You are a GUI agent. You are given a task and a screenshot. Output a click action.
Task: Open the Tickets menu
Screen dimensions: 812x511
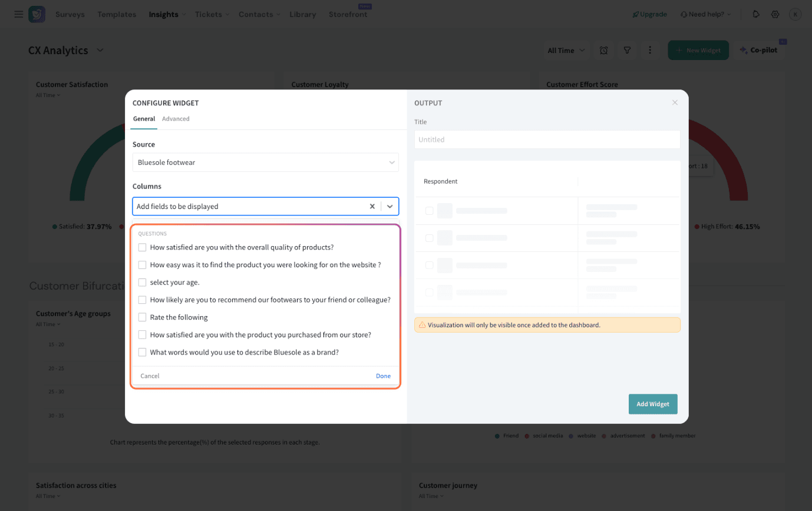tap(213, 14)
